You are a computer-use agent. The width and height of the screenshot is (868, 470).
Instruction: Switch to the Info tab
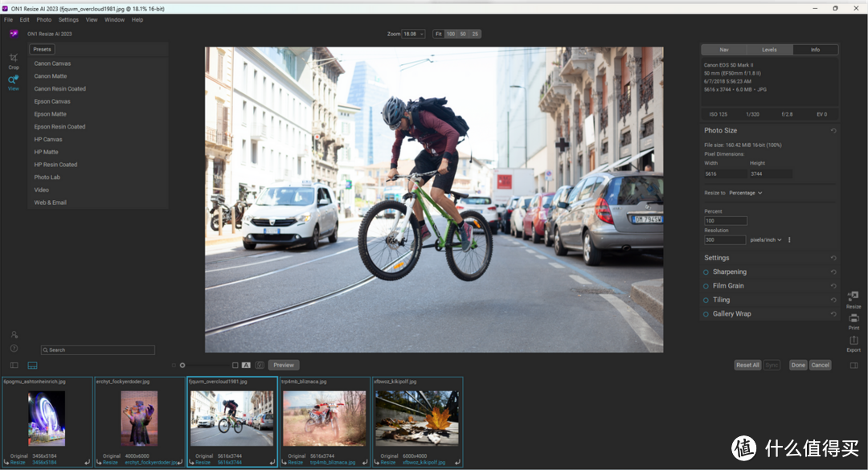tap(816, 50)
